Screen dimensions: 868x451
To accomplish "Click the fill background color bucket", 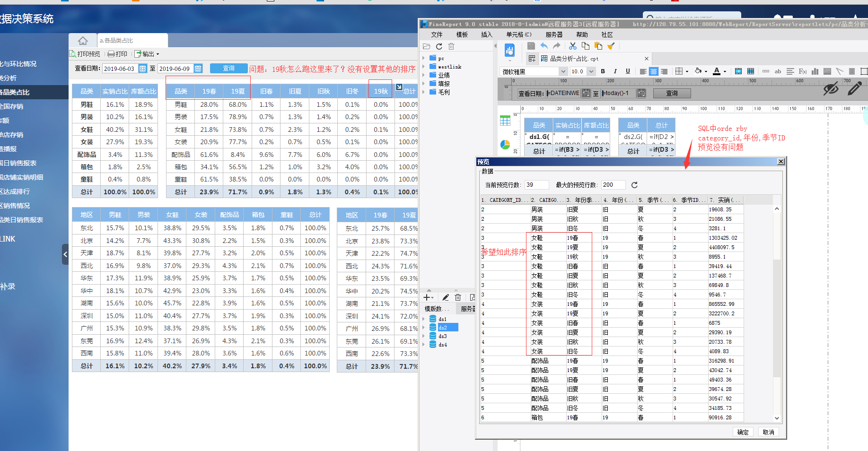I will [x=698, y=71].
